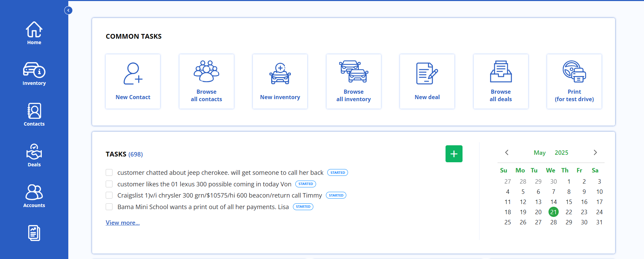Open the Craigslist chrysler 300 Timmy task
The height and width of the screenshot is (259, 644).
220,195
